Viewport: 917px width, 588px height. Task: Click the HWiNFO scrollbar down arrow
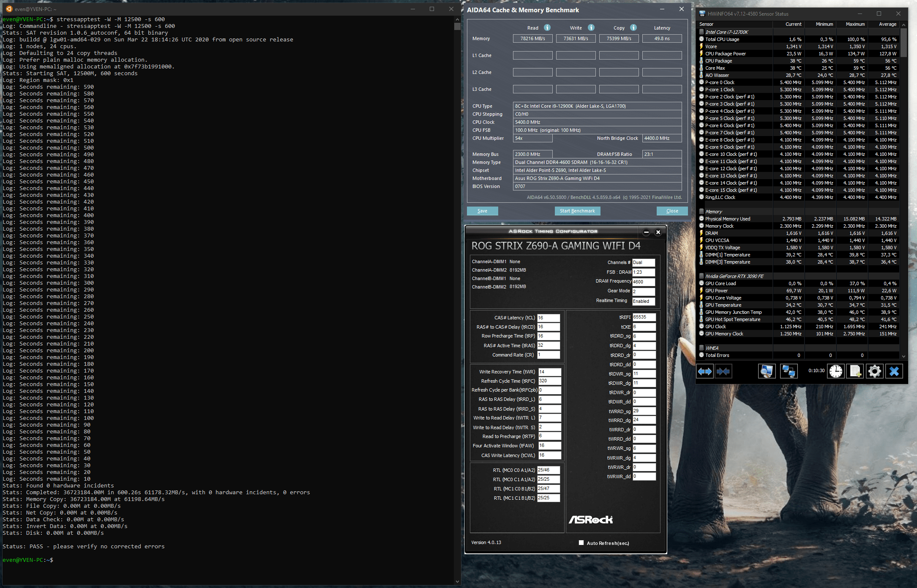[904, 356]
